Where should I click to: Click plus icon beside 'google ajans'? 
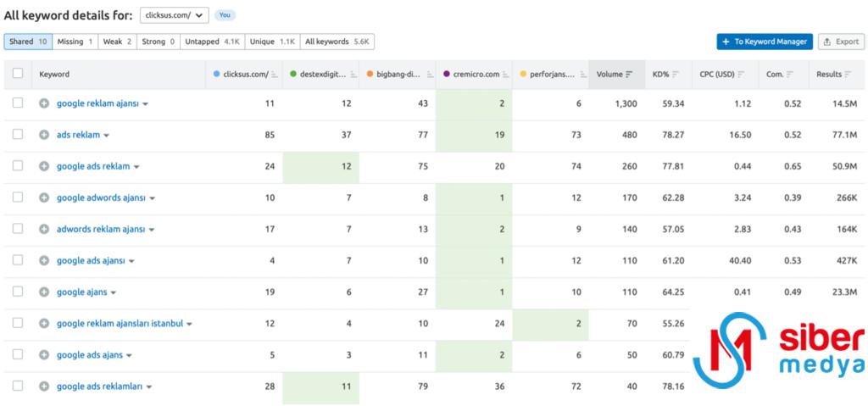(x=44, y=292)
